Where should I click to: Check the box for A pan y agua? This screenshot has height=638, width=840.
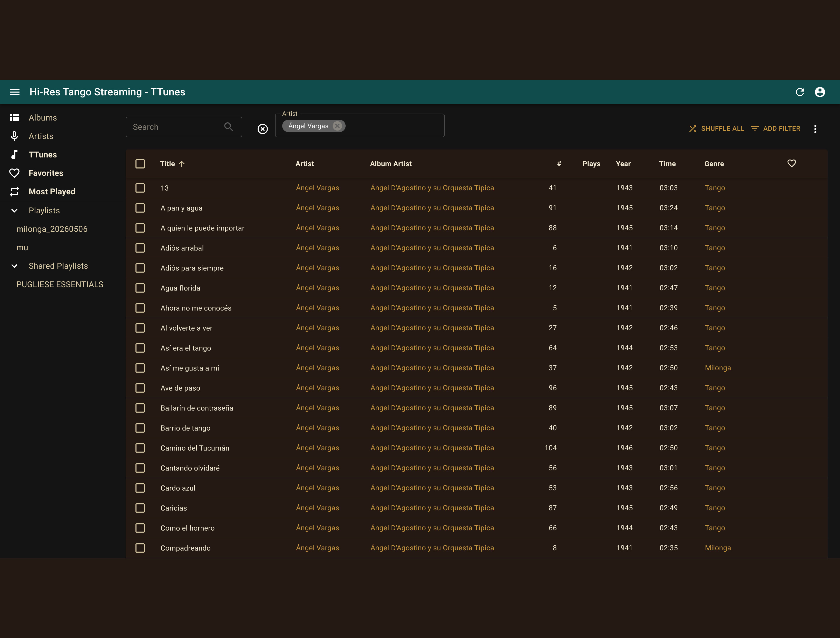click(140, 208)
